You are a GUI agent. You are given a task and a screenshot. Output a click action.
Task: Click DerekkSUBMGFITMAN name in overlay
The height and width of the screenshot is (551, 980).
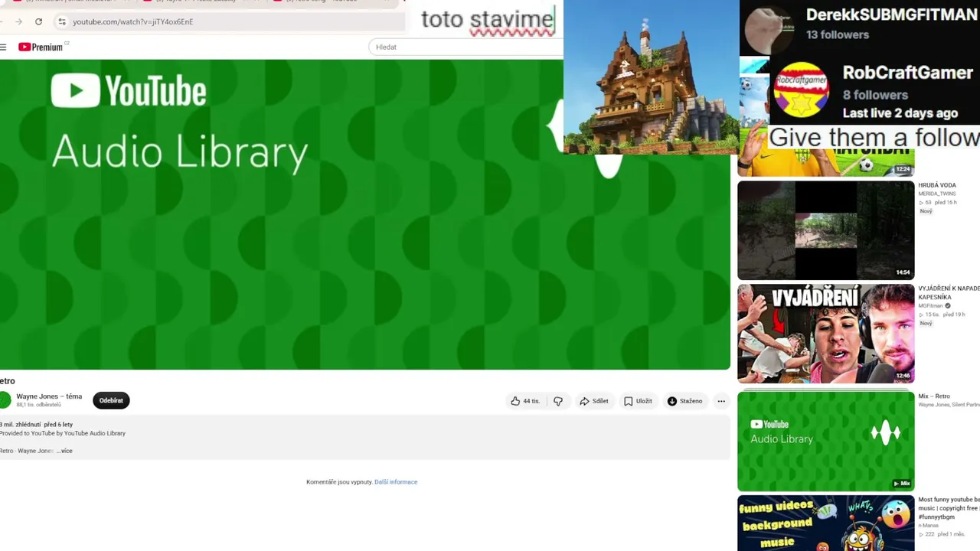(892, 15)
